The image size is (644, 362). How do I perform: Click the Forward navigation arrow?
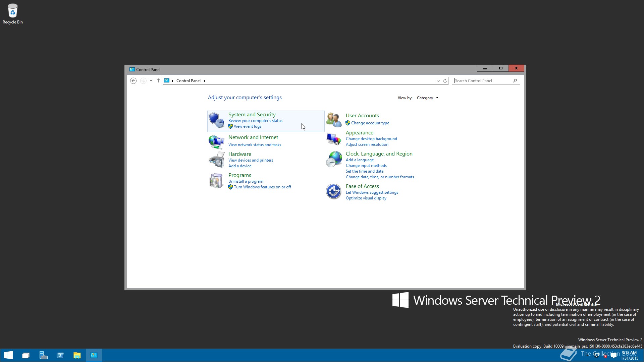[x=143, y=81]
